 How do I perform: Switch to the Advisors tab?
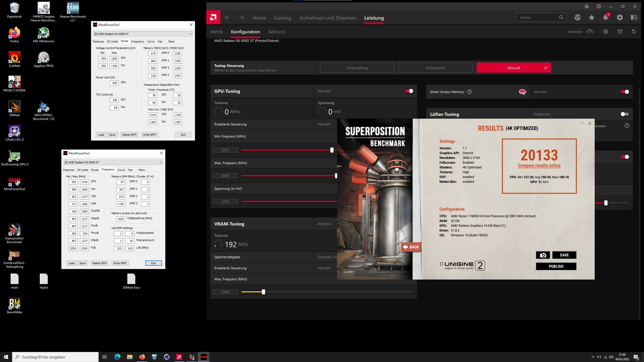277,32
